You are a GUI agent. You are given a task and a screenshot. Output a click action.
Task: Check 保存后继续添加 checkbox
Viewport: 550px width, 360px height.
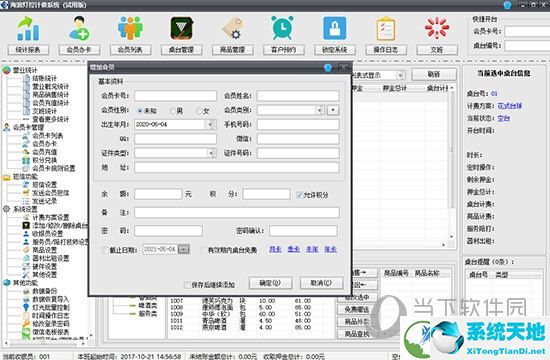[x=187, y=285]
